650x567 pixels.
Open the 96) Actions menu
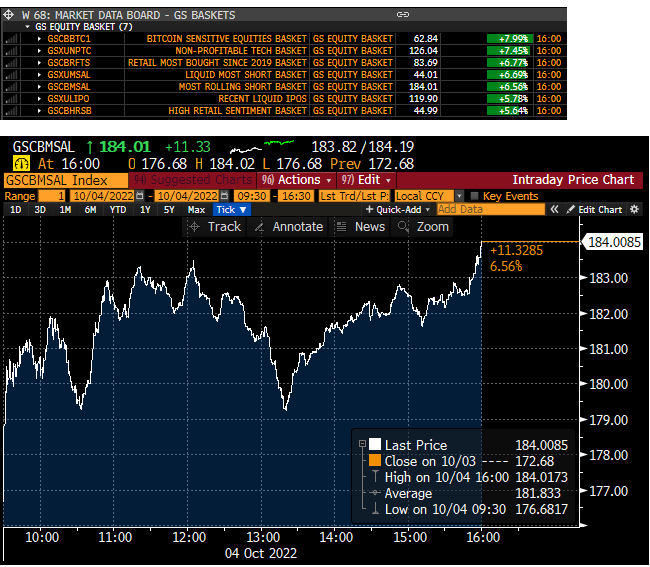point(297,180)
